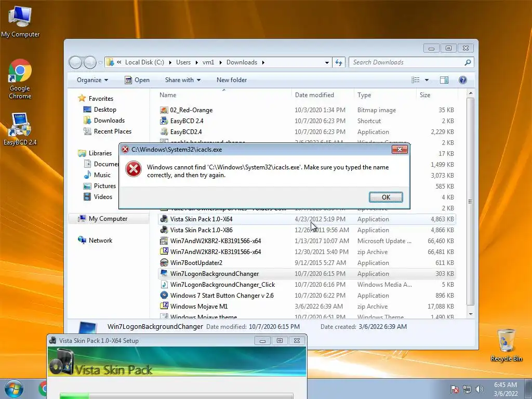Image resolution: width=532 pixels, height=399 pixels.
Task: Select Desktop under Favorites
Action: tap(100, 110)
